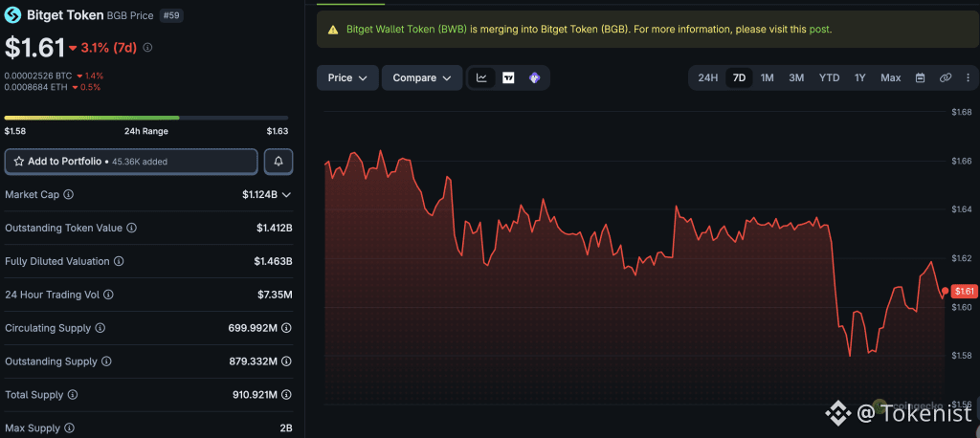This screenshot has width=980, height=438.
Task: Click the $7.35M trading volume value
Action: click(x=275, y=295)
